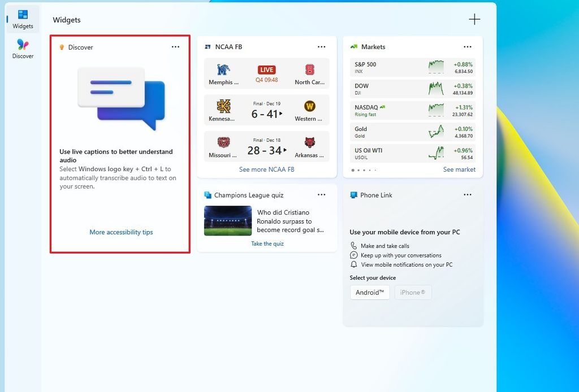Click the Western team logo
The width and height of the screenshot is (579, 392).
tap(310, 106)
